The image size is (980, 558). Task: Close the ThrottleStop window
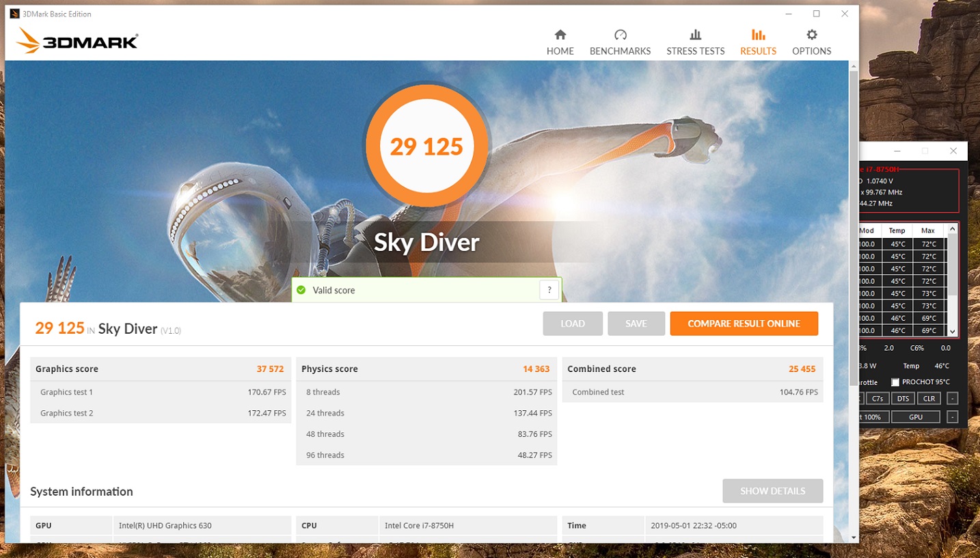pos(953,151)
